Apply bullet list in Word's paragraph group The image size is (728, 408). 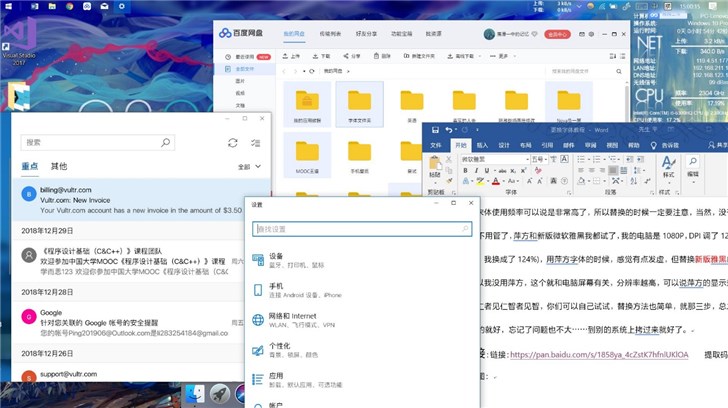click(x=582, y=159)
